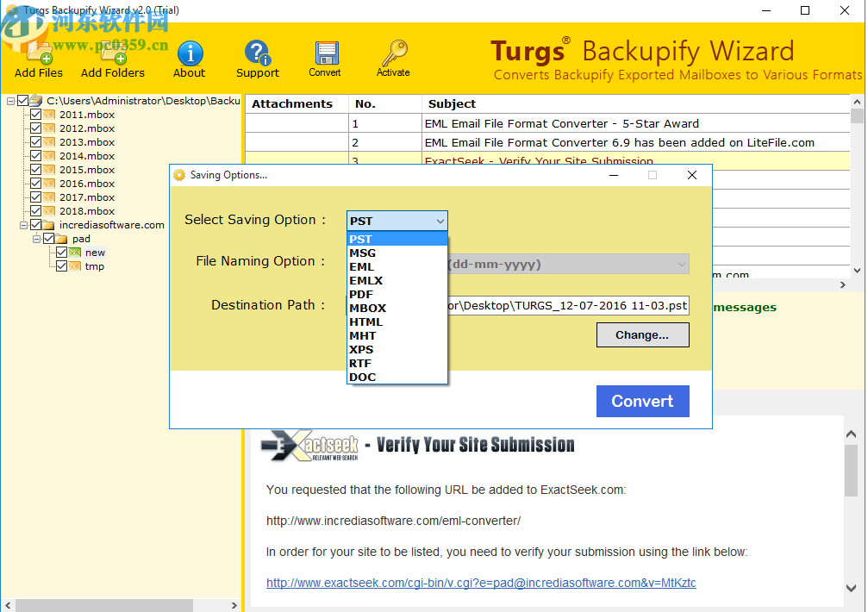Toggle the 'new' folder checkbox
The height and width of the screenshot is (612, 868).
click(x=61, y=253)
